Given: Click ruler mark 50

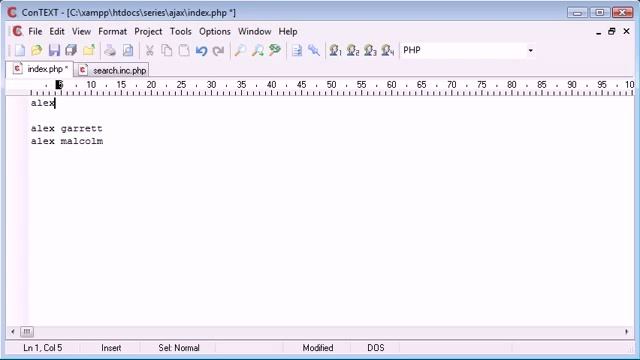Looking at the screenshot, I should tap(331, 84).
